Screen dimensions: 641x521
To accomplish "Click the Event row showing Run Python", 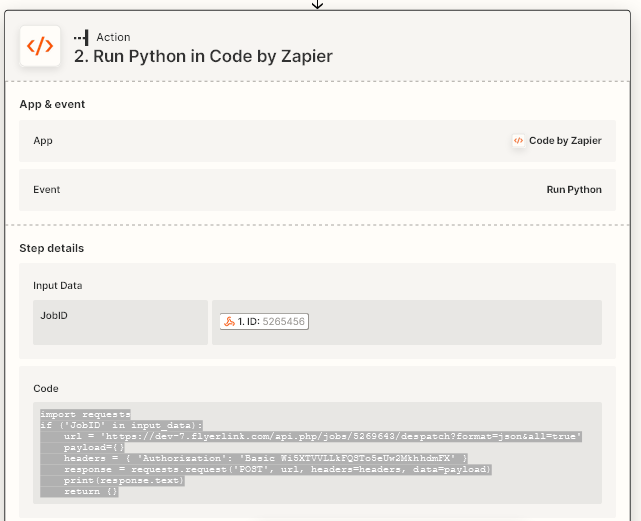I will coord(317,190).
